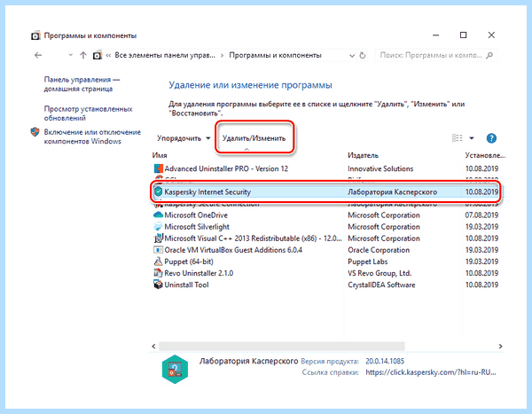532x414 pixels.
Task: Click Программы и компоненты breadcrumb
Action: [275, 55]
